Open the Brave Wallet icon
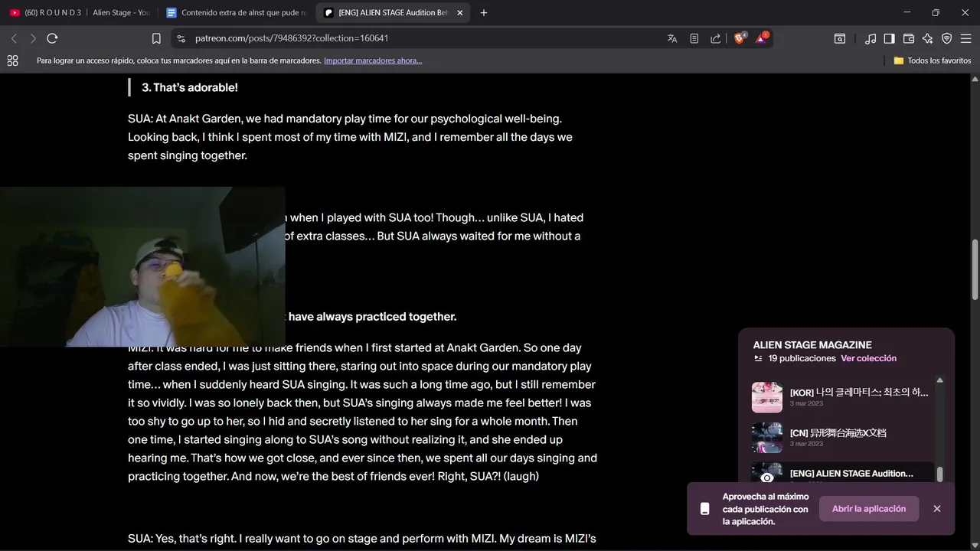 (909, 38)
